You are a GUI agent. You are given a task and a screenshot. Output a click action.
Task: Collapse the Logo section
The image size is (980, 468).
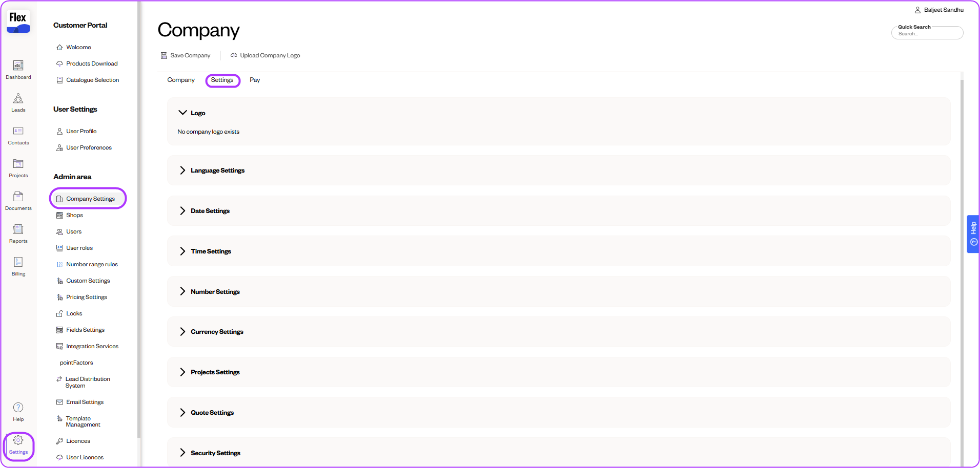tap(182, 113)
